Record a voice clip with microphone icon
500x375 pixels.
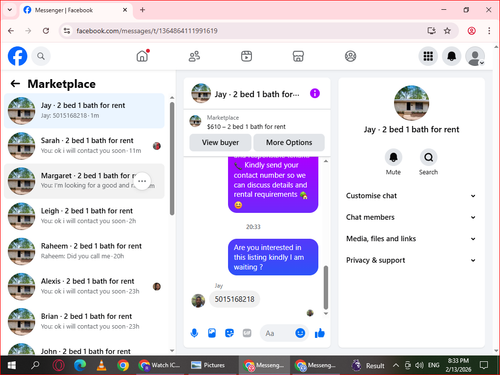pyautogui.click(x=194, y=333)
